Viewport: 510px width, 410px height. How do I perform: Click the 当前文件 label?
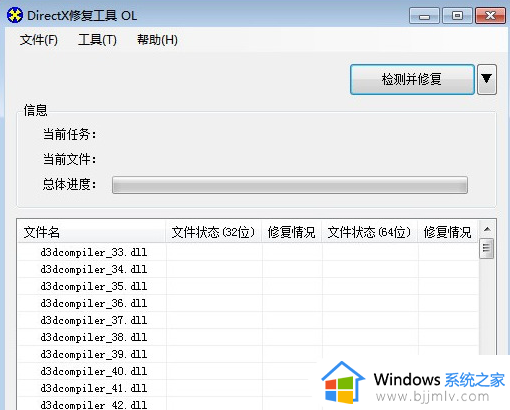(69, 159)
